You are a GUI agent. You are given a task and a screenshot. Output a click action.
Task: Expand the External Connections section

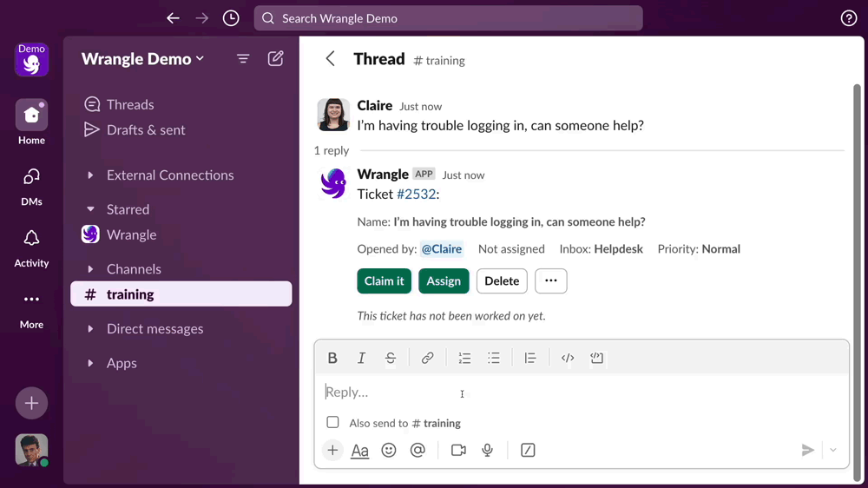coord(90,175)
